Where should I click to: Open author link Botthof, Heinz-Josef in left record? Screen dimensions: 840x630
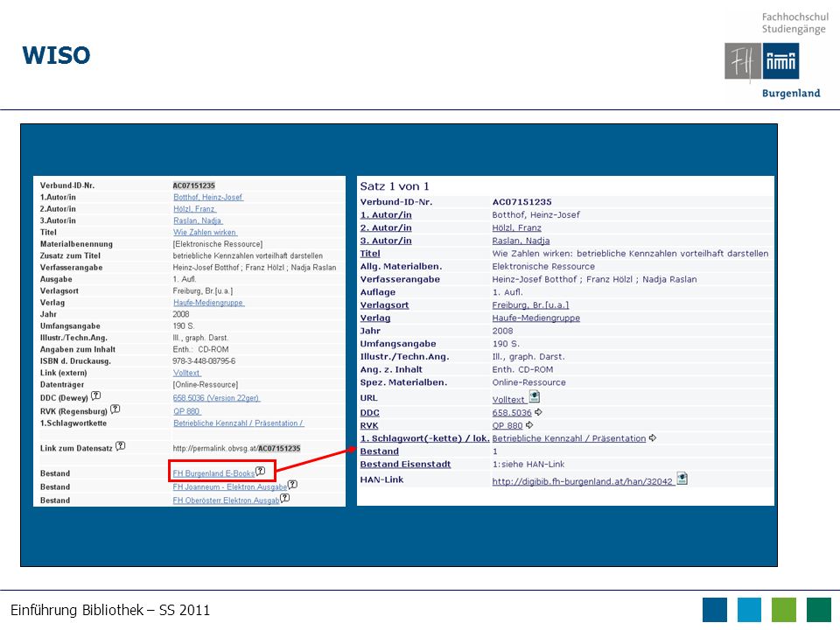(208, 197)
